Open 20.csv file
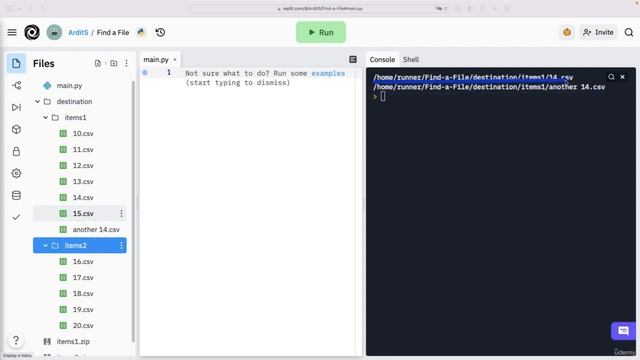Image resolution: width=640 pixels, height=360 pixels. (x=83, y=325)
